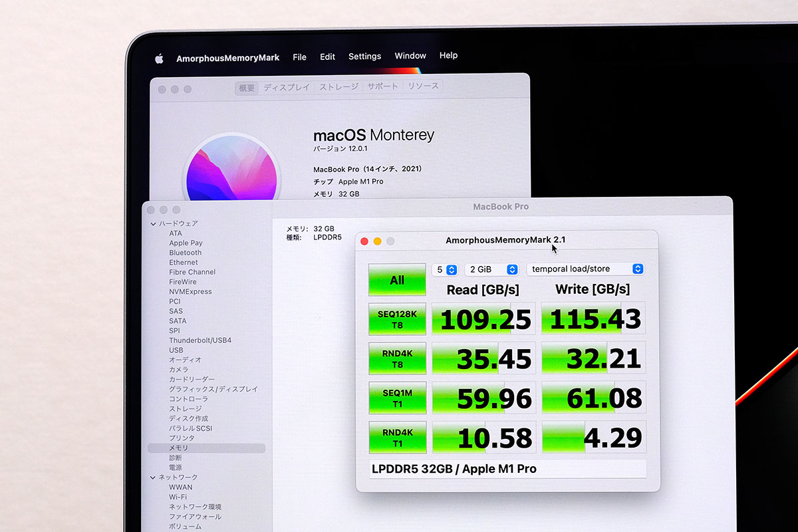
Task: Select カードリーダー in the sidebar
Action: pos(192,380)
